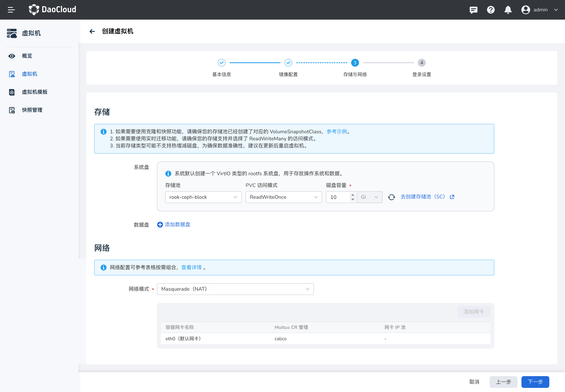
Task: Open the notification bell
Action: coord(508,10)
